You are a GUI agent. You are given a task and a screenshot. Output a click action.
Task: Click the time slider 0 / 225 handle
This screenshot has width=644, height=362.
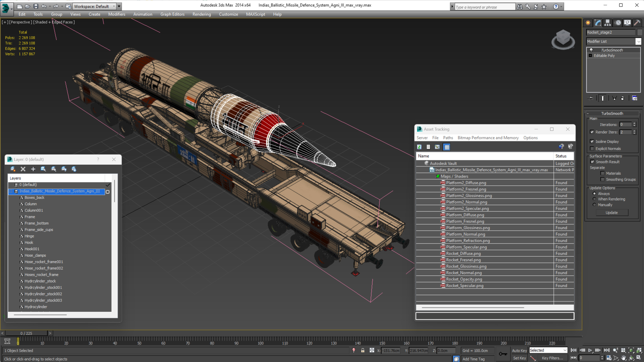(26, 333)
